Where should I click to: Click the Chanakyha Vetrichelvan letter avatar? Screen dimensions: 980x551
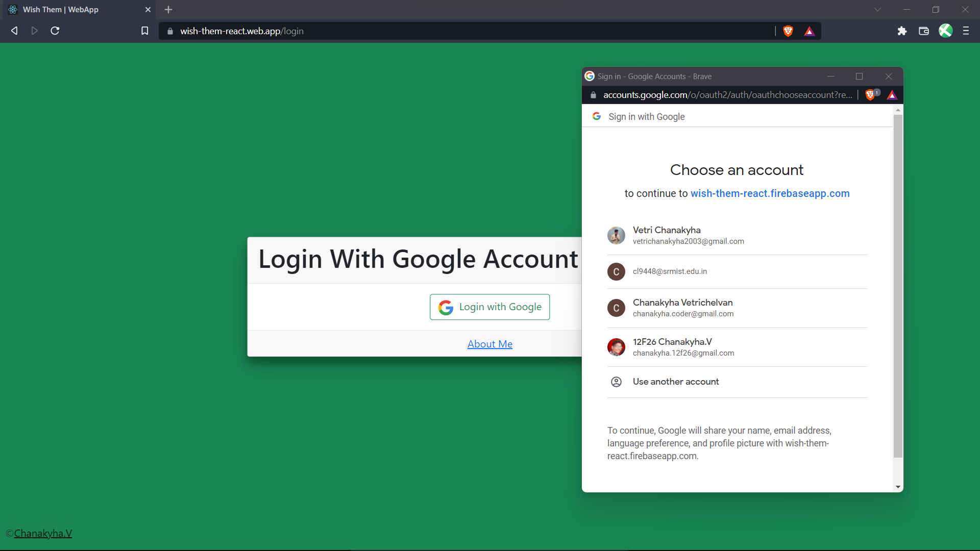coord(616,308)
